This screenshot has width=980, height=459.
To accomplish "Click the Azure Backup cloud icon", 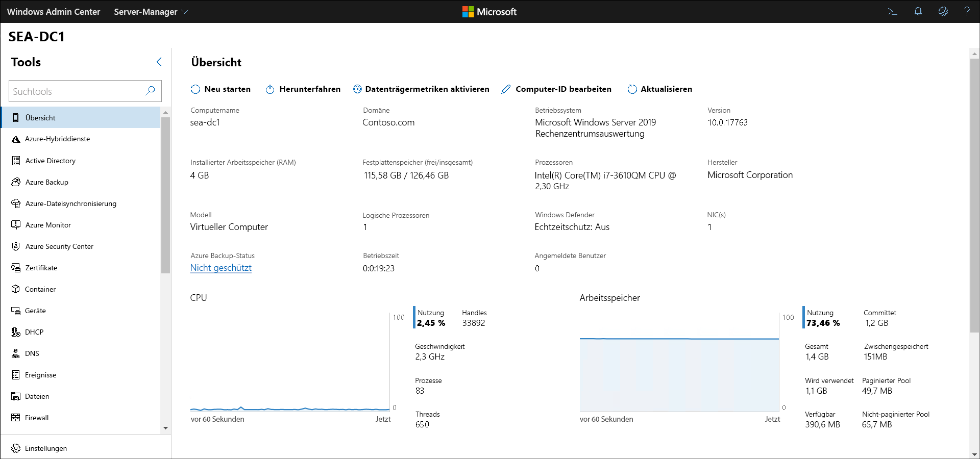I will [x=16, y=182].
